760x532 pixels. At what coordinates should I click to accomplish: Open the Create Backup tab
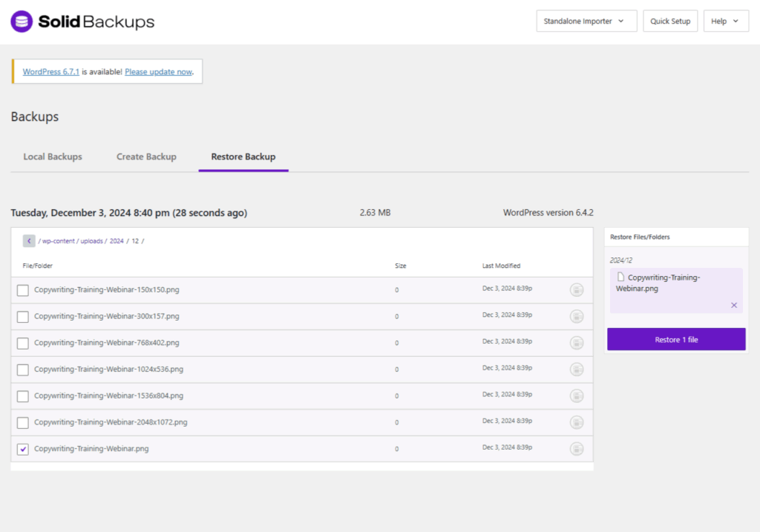pos(146,157)
